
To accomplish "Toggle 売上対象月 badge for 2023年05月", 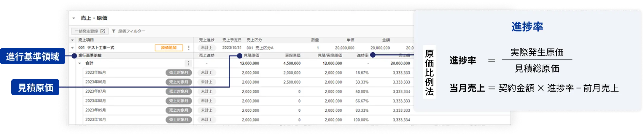I will pos(179,72).
